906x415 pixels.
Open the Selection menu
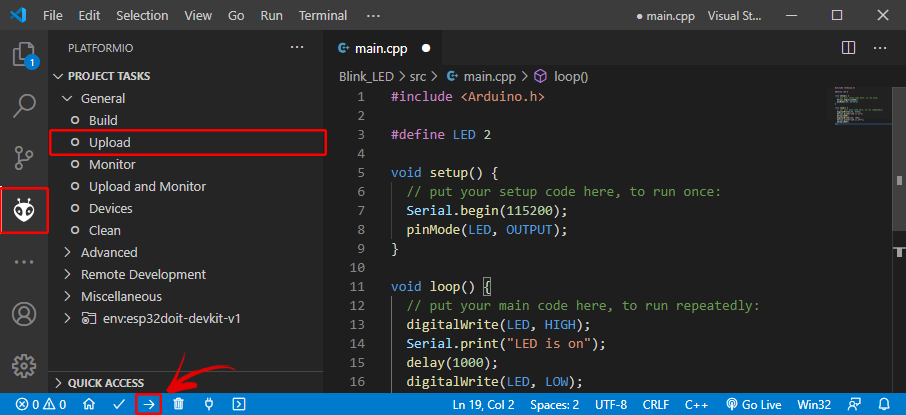point(142,16)
